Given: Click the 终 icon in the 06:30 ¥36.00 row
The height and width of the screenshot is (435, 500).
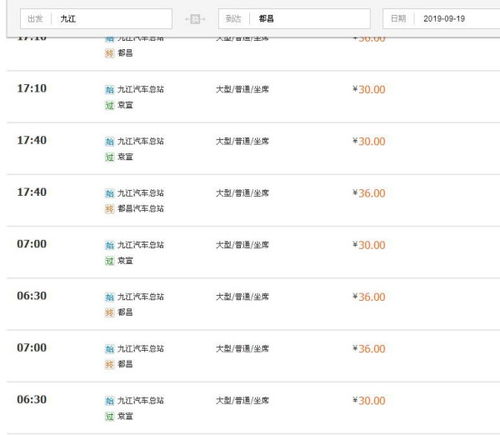Looking at the screenshot, I should tap(109, 313).
